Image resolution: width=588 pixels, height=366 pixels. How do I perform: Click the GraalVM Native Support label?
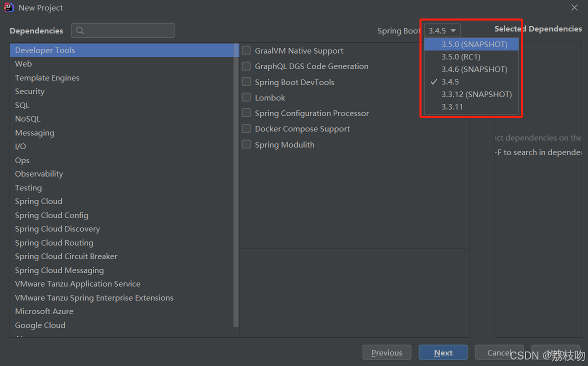coord(299,50)
